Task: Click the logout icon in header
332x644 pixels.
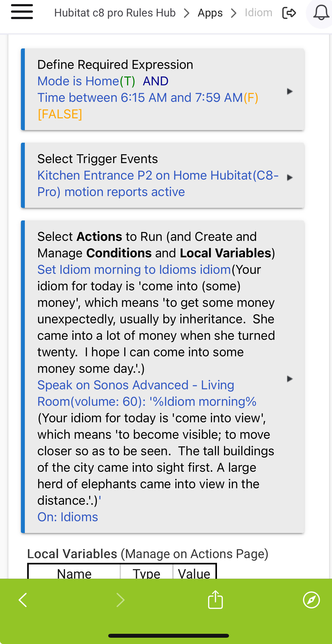Action: click(x=289, y=13)
